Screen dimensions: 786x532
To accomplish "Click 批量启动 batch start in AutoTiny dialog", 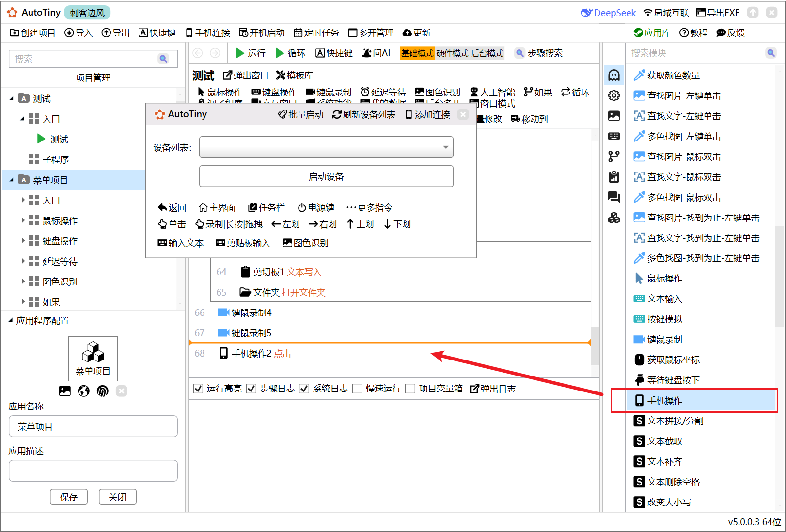I will point(300,114).
